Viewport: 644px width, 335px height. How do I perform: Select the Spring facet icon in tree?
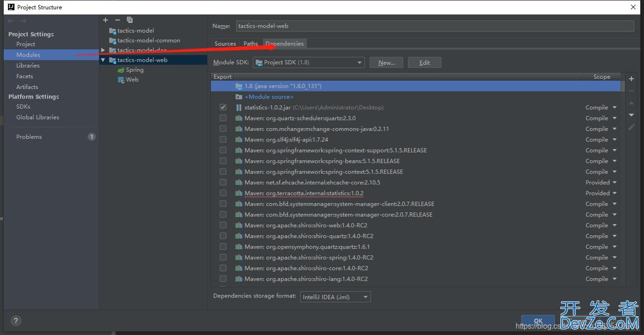pos(121,70)
